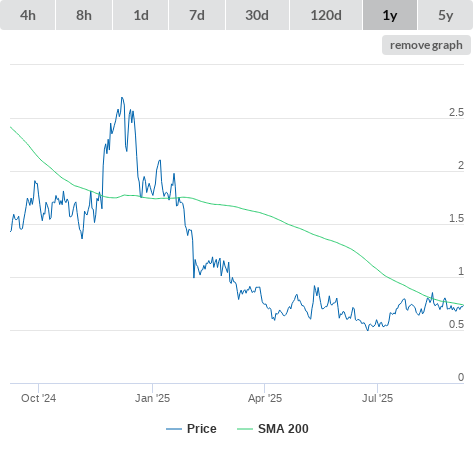Click the Jul '25 axis tick label
The image size is (474, 455).
pos(377,398)
